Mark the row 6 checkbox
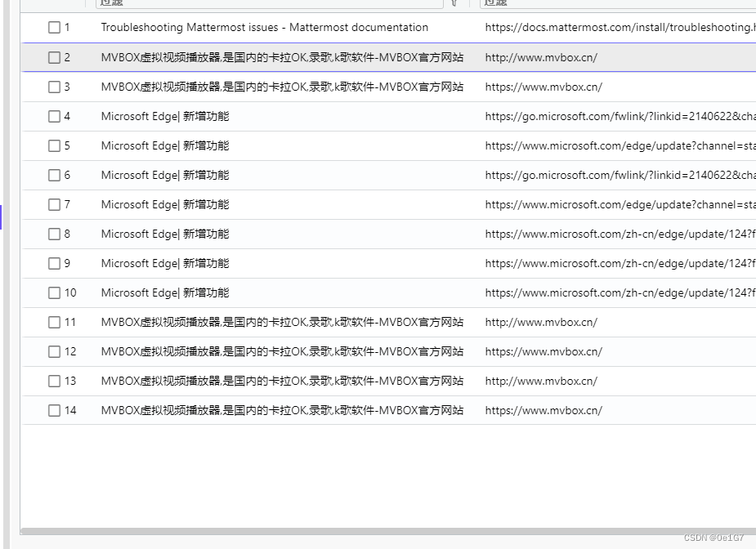Screen dimensions: 756x549 pos(54,176)
